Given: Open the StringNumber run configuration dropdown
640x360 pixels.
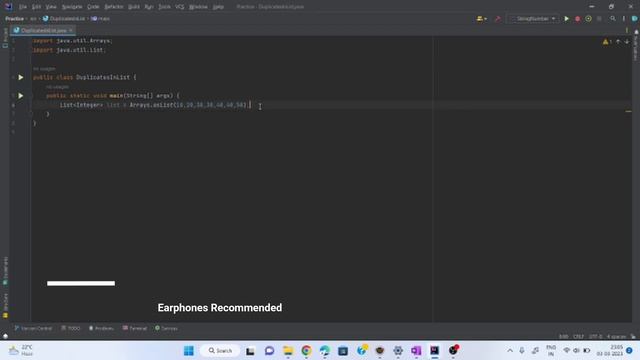Looking at the screenshot, I should [x=533, y=19].
